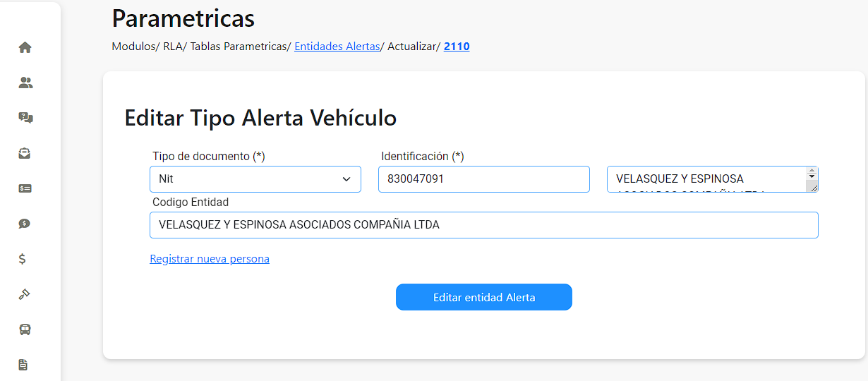Click the 2110 breadcrumb link
868x381 pixels.
tap(457, 47)
